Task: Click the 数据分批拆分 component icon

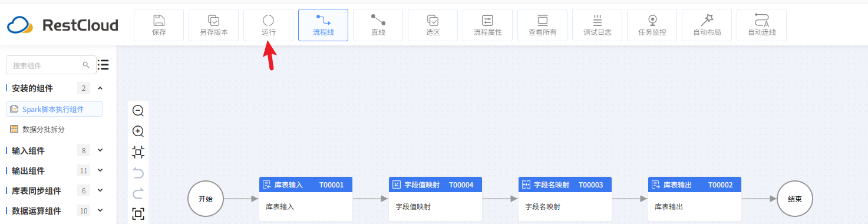Action: coord(14,129)
